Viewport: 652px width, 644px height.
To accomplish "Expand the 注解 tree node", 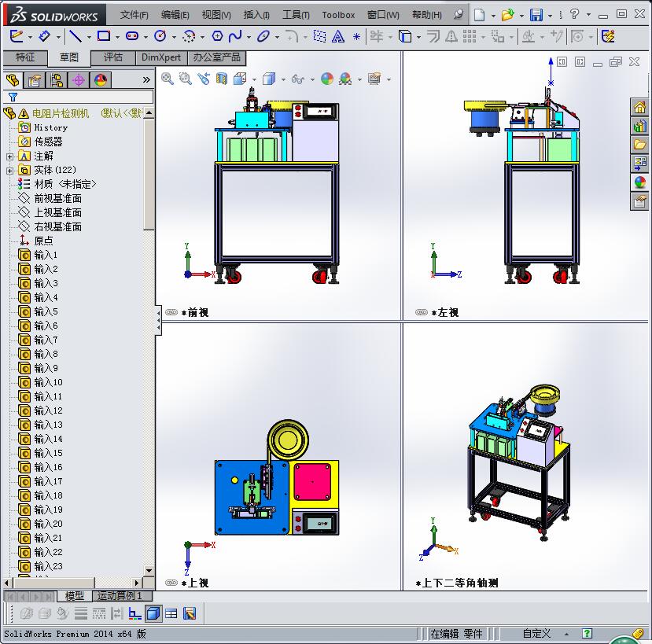I will point(10,156).
